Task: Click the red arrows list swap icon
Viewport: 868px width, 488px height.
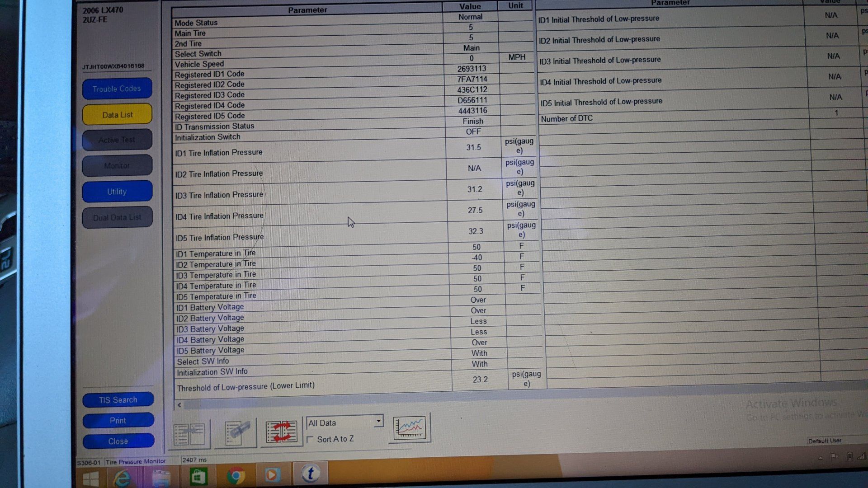Action: coord(281,432)
